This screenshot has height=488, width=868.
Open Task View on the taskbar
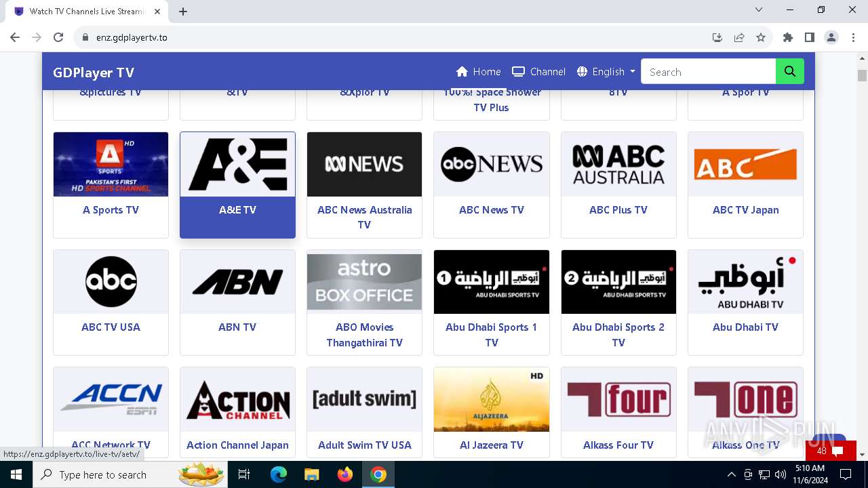click(244, 474)
